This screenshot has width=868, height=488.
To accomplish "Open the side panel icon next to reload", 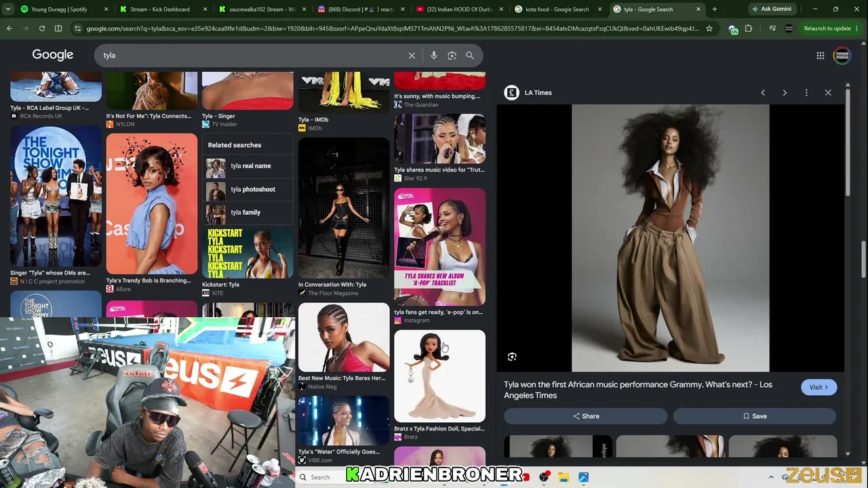I will click(x=58, y=28).
